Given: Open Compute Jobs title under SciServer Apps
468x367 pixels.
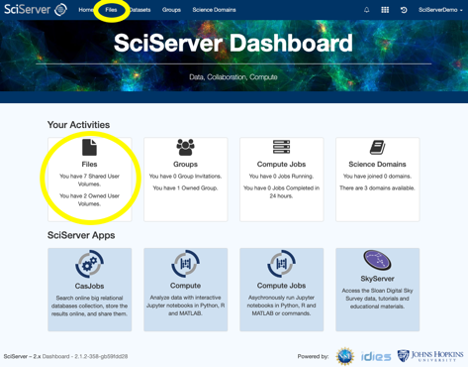Looking at the screenshot, I should [x=281, y=286].
